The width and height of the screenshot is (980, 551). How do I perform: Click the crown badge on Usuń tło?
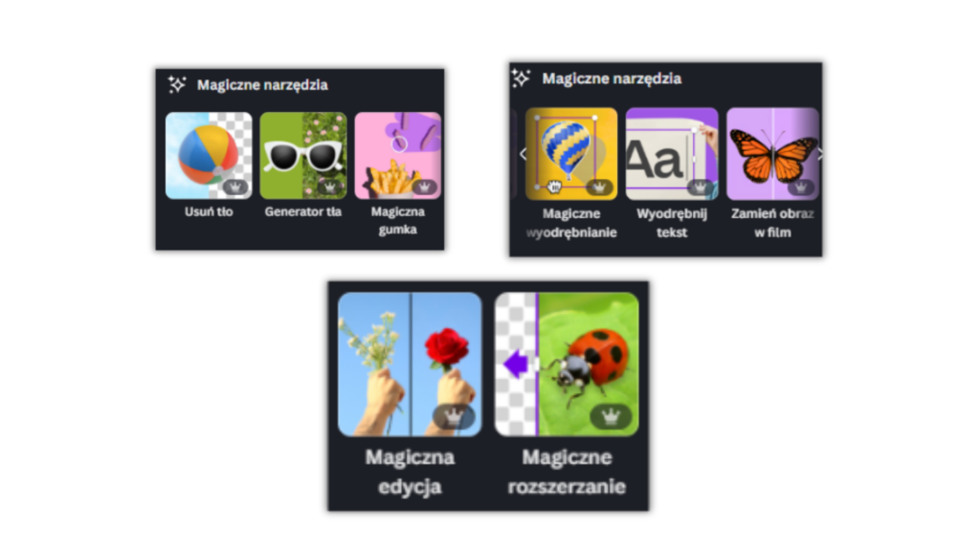(235, 187)
